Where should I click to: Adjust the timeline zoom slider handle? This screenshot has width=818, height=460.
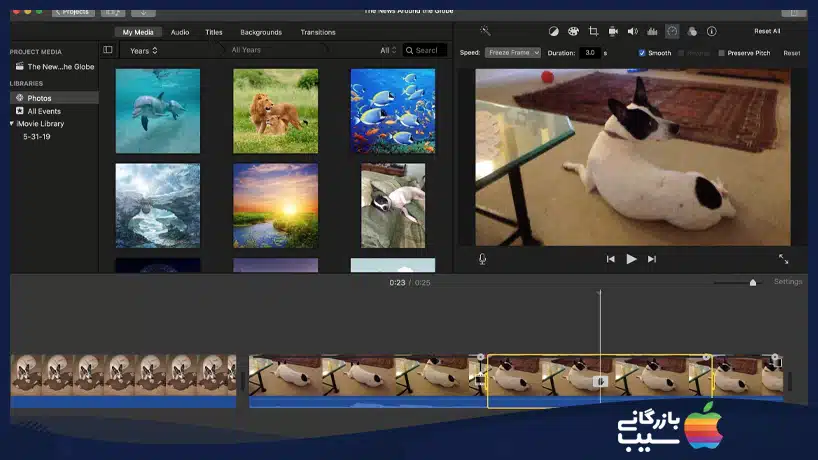click(x=753, y=282)
